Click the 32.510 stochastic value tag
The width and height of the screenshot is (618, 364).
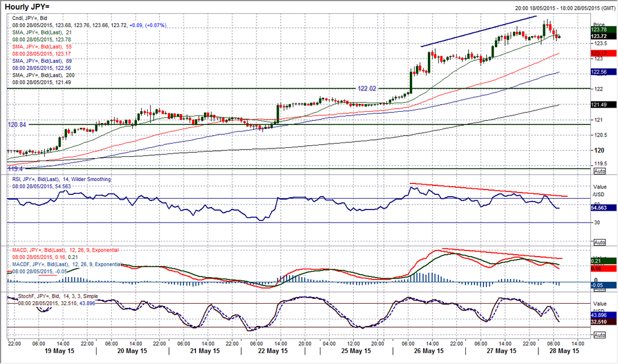(x=604, y=322)
